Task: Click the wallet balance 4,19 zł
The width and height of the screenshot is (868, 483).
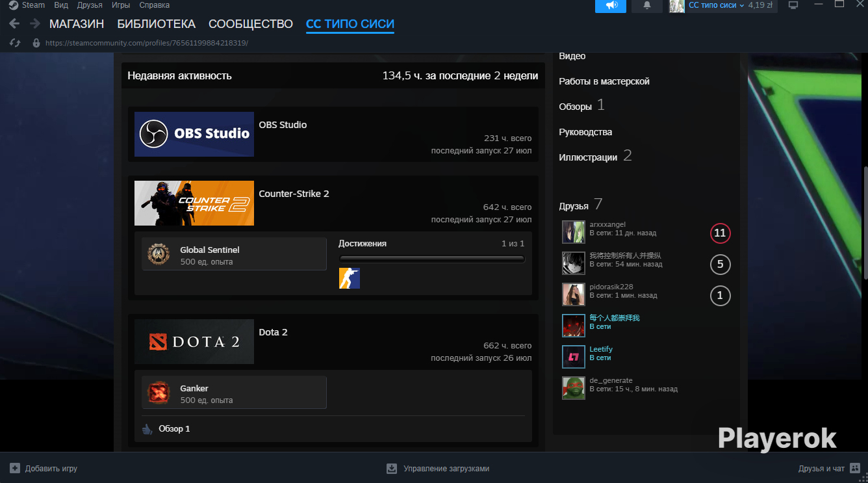Action: coord(760,5)
